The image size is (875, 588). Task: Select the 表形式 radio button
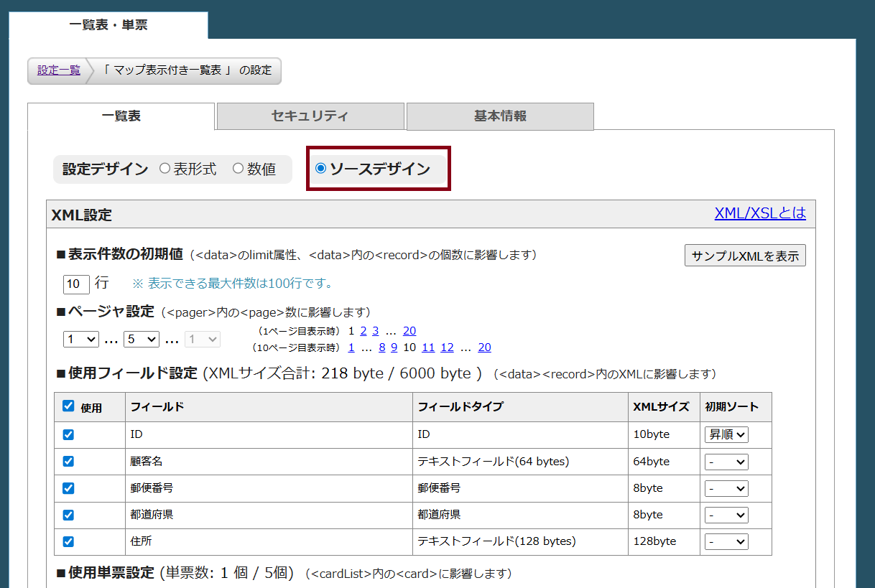pos(165,169)
